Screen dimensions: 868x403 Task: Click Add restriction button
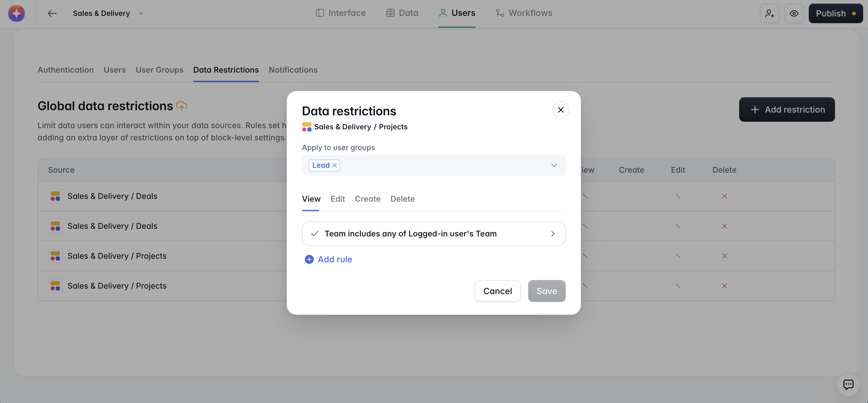(787, 110)
